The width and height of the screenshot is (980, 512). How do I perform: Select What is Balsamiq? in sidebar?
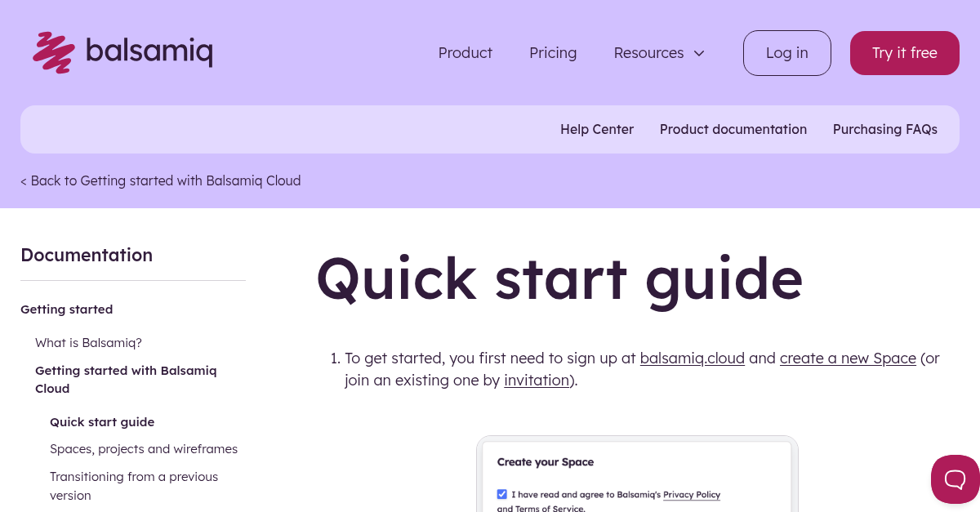point(88,342)
